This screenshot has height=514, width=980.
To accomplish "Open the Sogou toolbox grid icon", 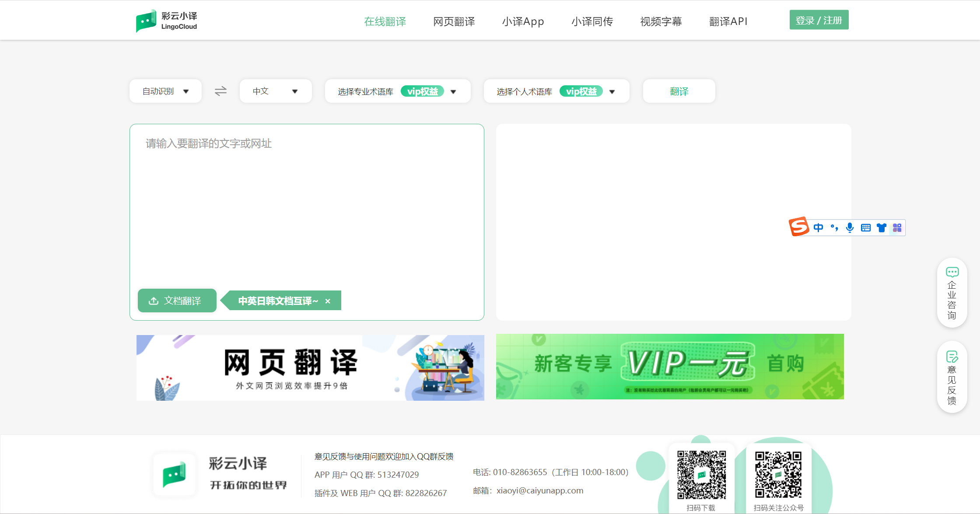I will click(898, 227).
